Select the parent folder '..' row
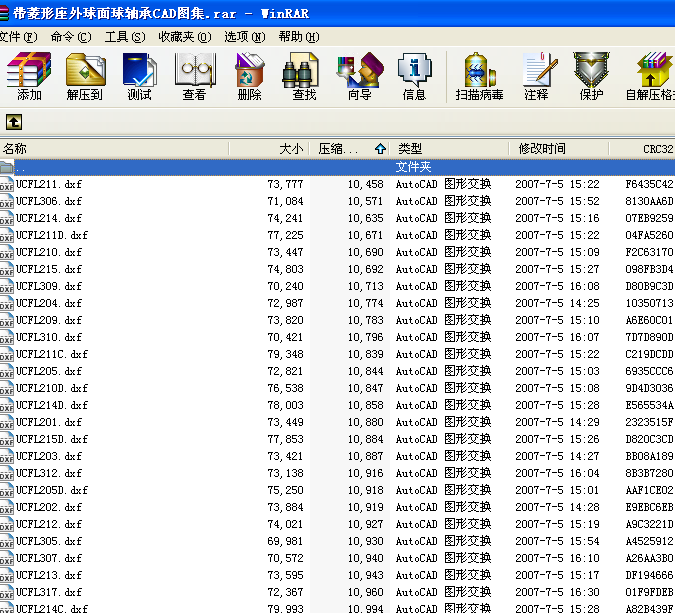675x613 pixels. coord(338,167)
